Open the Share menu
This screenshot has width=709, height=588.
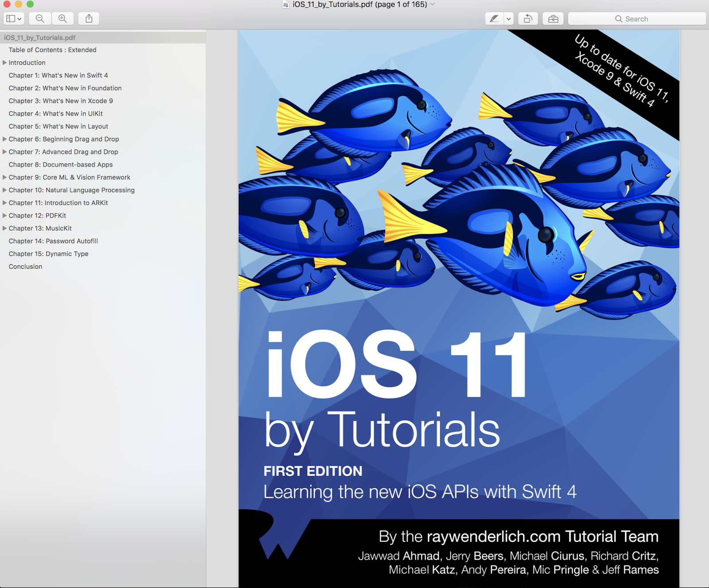[89, 19]
